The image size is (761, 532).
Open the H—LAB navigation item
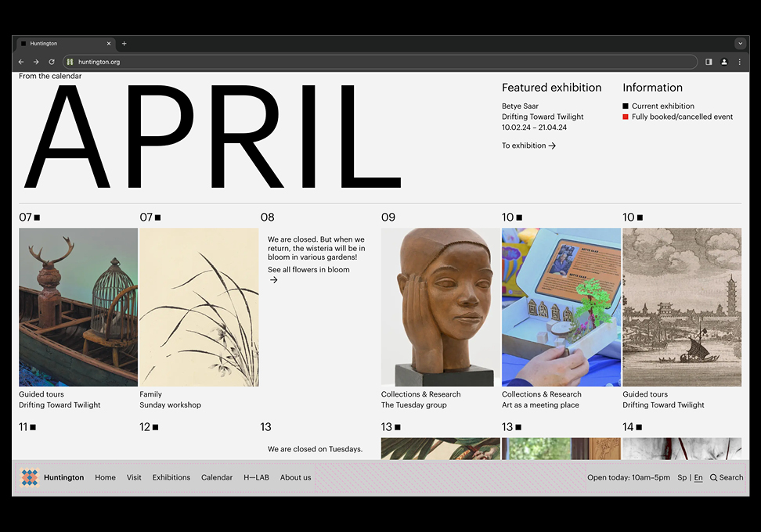click(256, 477)
